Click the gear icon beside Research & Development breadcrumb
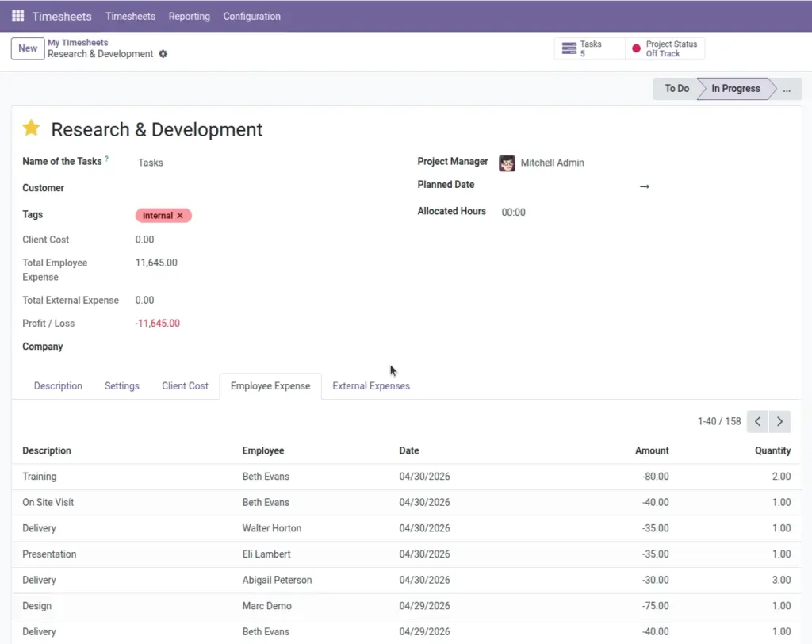Viewport: 812px width, 644px height. 163,54
